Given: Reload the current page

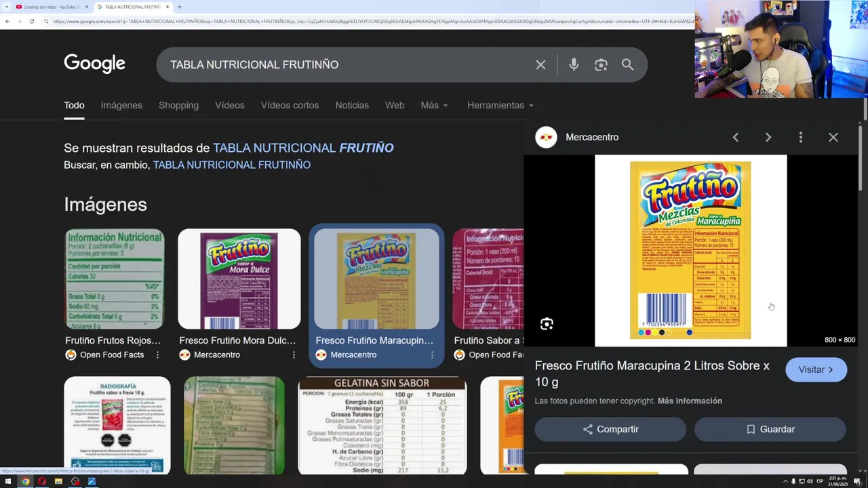Looking at the screenshot, I should coord(31,21).
